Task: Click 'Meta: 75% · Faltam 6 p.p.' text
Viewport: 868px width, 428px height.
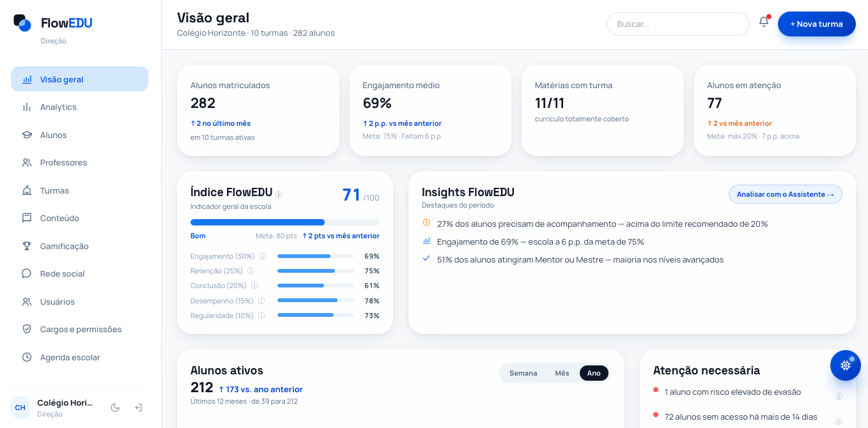Action: (402, 136)
